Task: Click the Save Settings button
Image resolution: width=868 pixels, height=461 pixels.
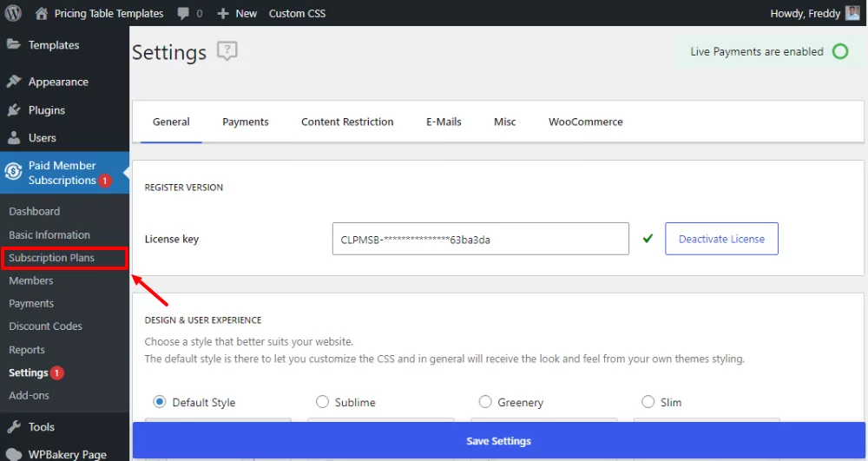Action: point(499,440)
